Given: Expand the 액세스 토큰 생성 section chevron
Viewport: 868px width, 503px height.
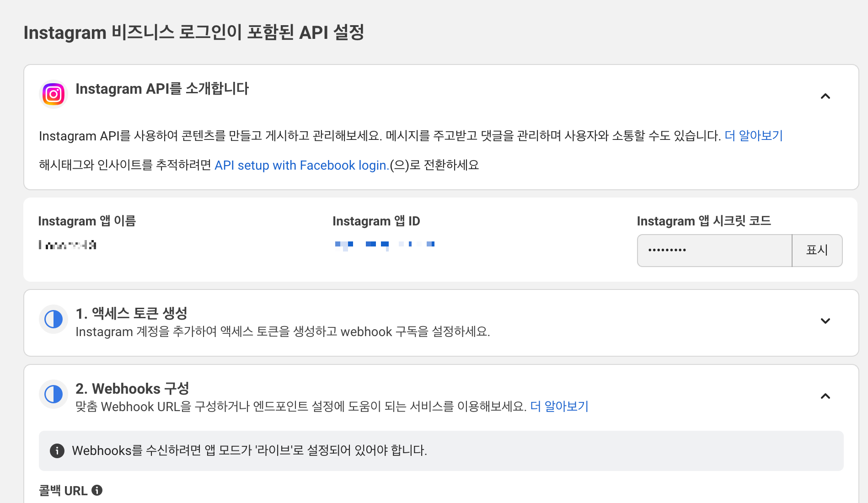Looking at the screenshot, I should click(x=825, y=321).
